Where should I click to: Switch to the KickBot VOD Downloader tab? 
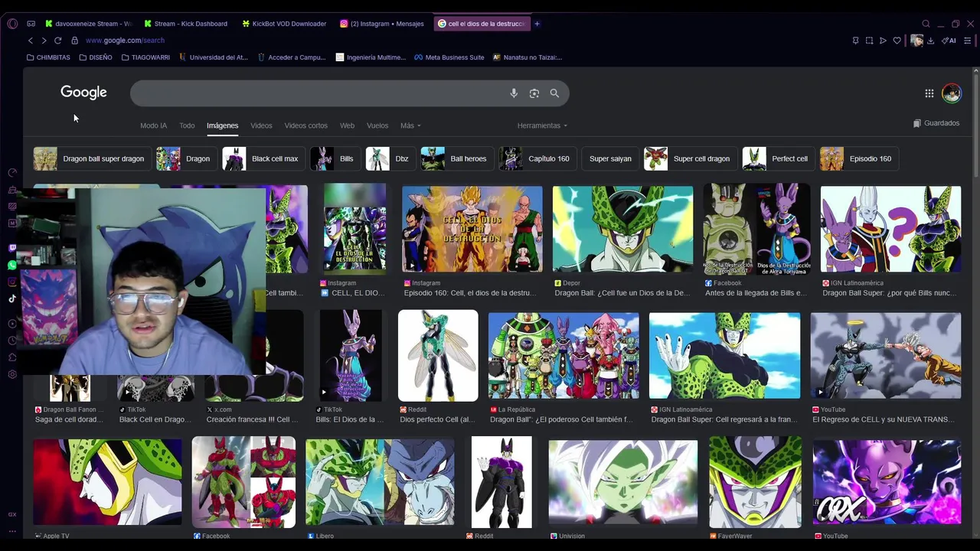click(284, 24)
